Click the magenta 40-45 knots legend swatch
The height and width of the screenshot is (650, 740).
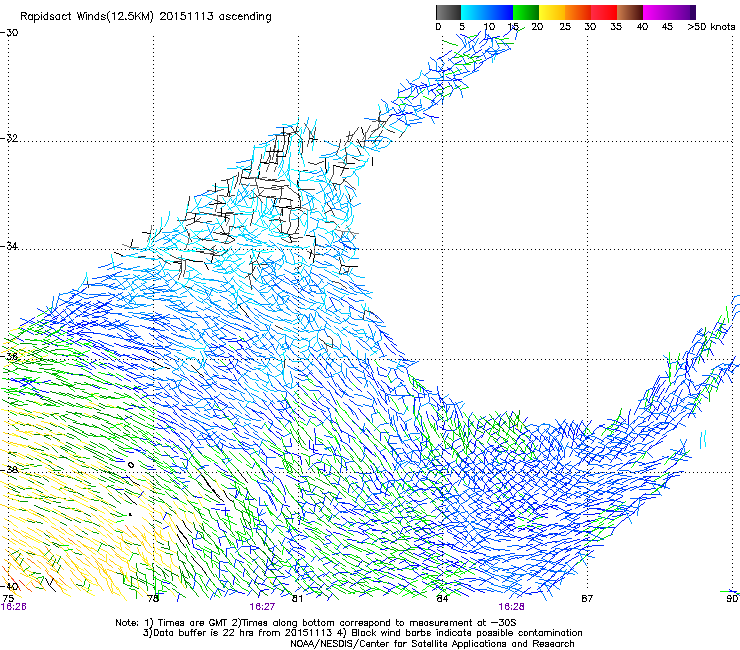point(656,12)
